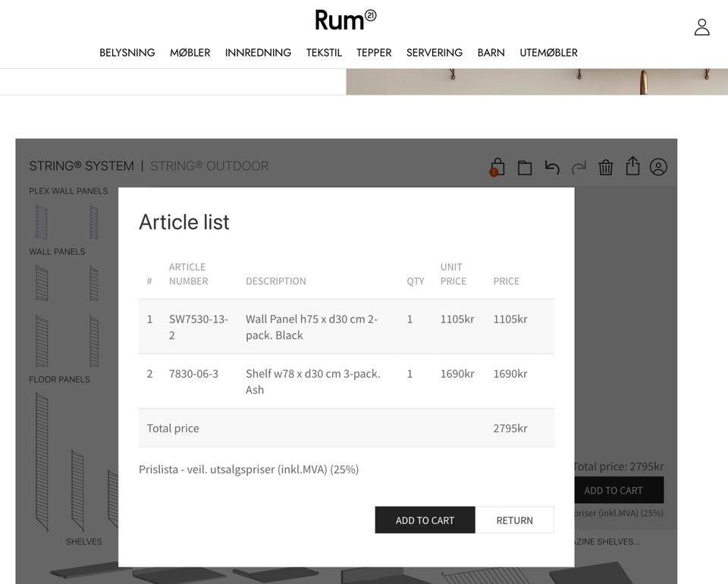Click the 1105kr unit price cell

(457, 319)
